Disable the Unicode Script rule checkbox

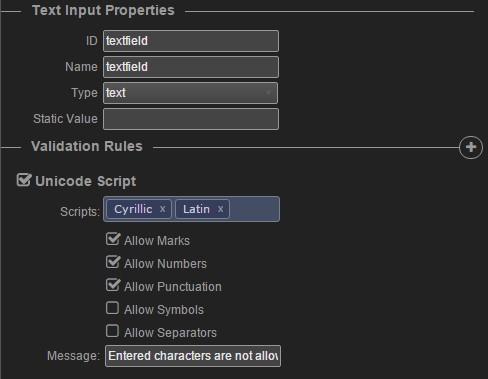[x=24, y=180]
